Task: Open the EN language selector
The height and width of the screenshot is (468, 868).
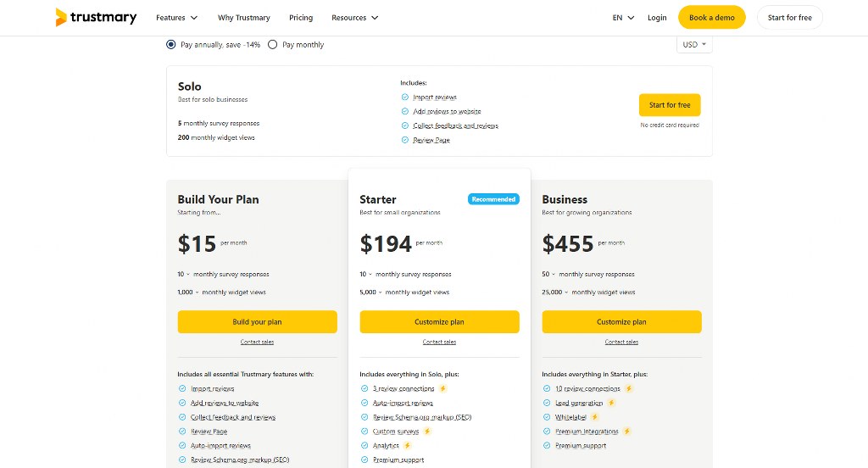Action: pos(623,18)
